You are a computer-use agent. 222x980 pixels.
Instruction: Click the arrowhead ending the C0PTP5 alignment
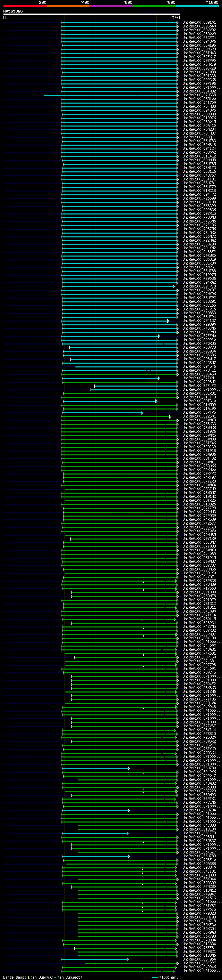pos(142,413)
